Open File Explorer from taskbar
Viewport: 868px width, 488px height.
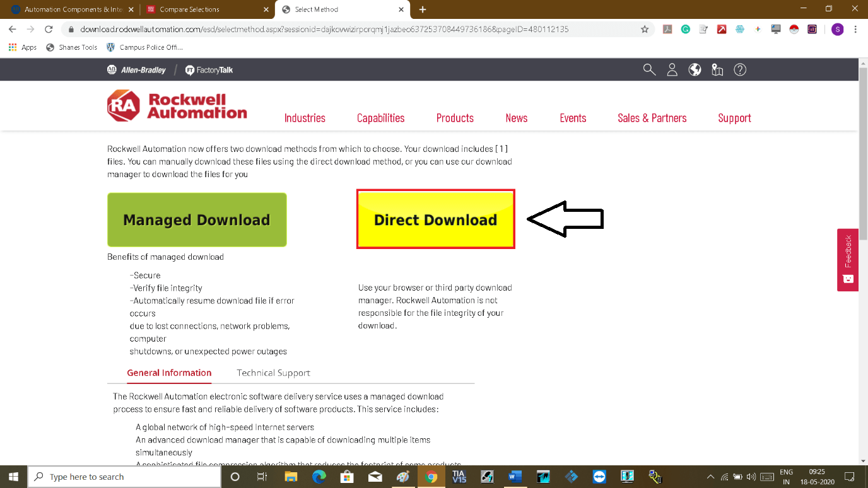[291, 477]
